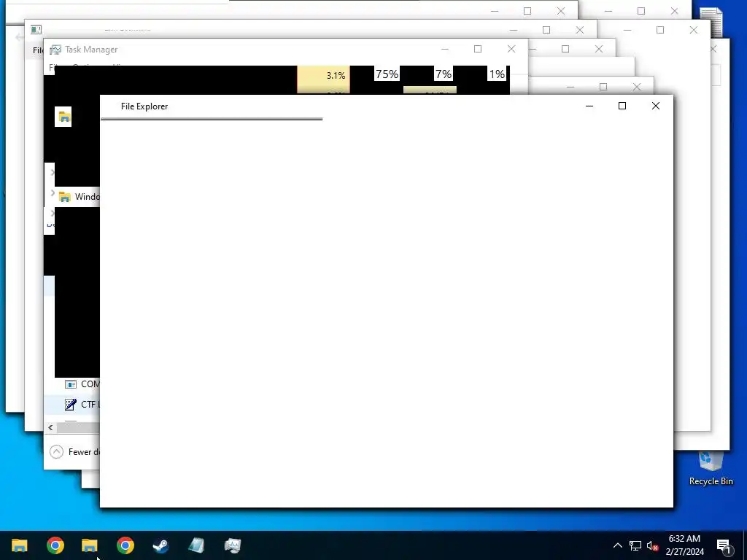Viewport: 747px width, 560px height.
Task: Switch to Task Manager via its taskbar icon
Action: [x=232, y=545]
